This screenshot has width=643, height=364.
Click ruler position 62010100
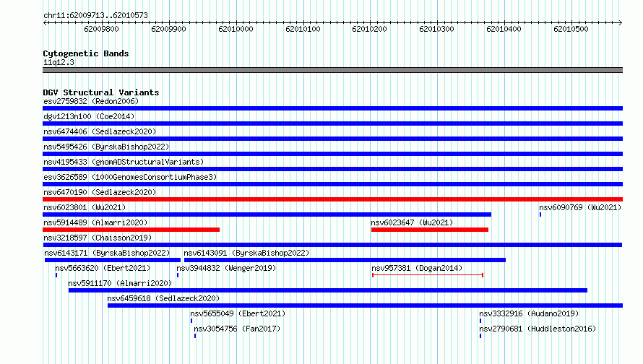tap(303, 29)
